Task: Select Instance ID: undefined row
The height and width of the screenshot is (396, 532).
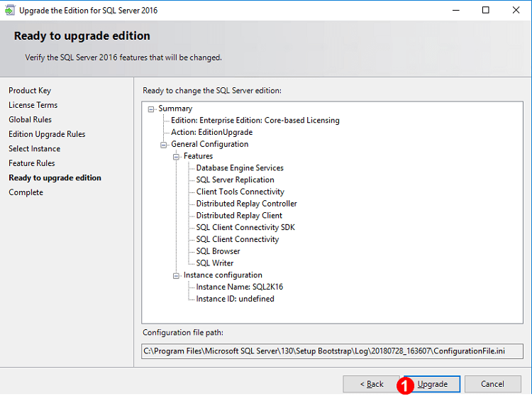Action: (235, 299)
